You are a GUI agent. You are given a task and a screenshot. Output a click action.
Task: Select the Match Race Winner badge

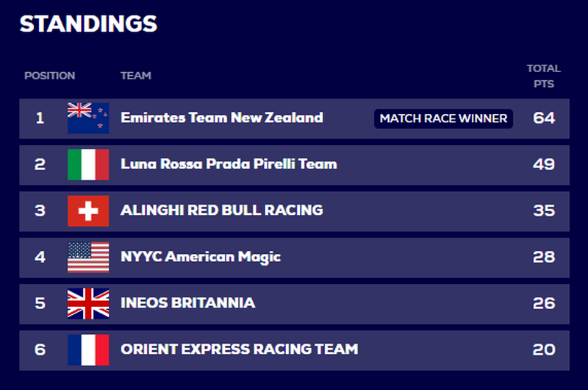(x=443, y=118)
